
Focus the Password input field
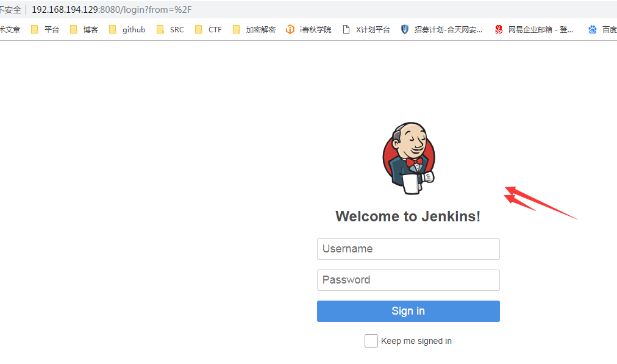click(x=408, y=280)
